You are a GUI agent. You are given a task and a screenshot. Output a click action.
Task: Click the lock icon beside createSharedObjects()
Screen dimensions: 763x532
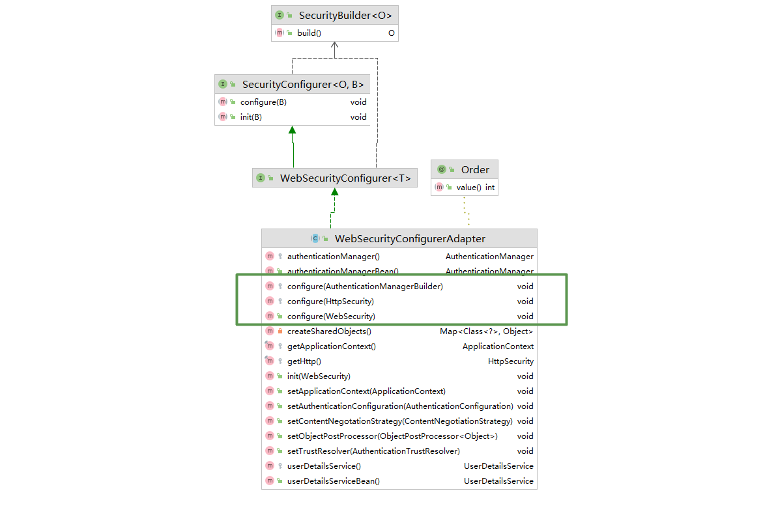(x=279, y=331)
